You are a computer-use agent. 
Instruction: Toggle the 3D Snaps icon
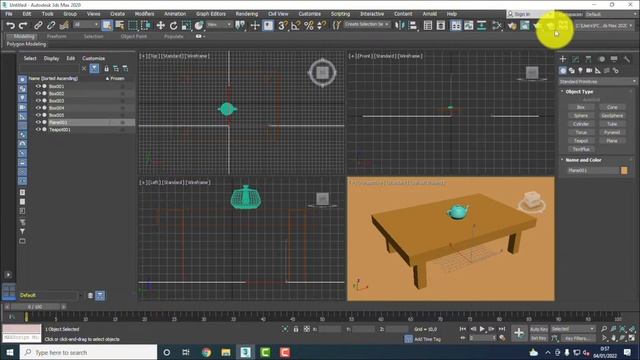click(x=282, y=25)
